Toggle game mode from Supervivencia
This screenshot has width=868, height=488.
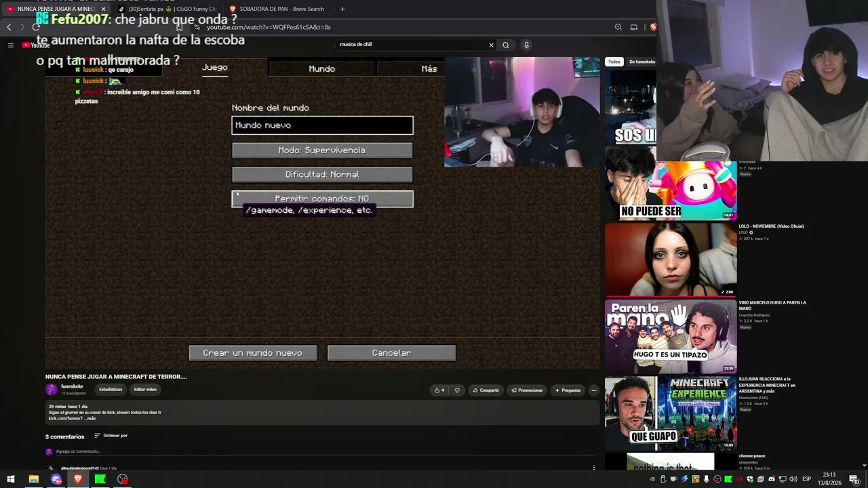pos(322,150)
